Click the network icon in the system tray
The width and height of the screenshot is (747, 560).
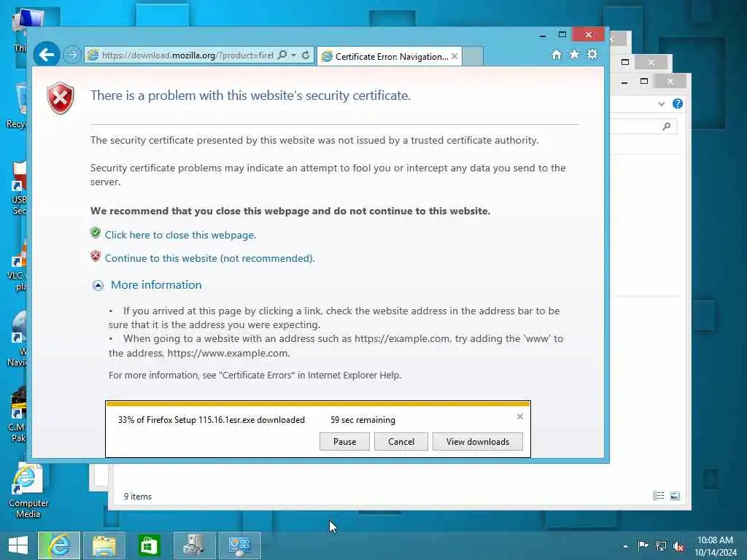click(661, 545)
